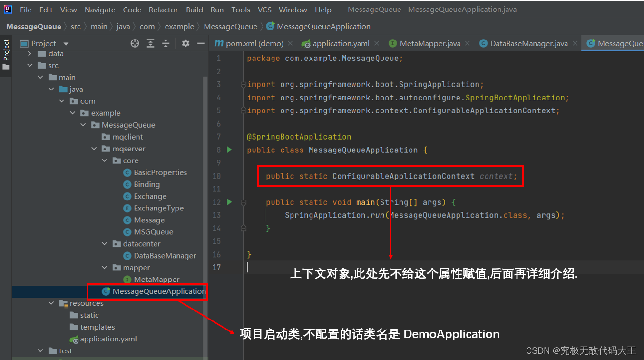Collapse the main folder

pyautogui.click(x=40, y=77)
